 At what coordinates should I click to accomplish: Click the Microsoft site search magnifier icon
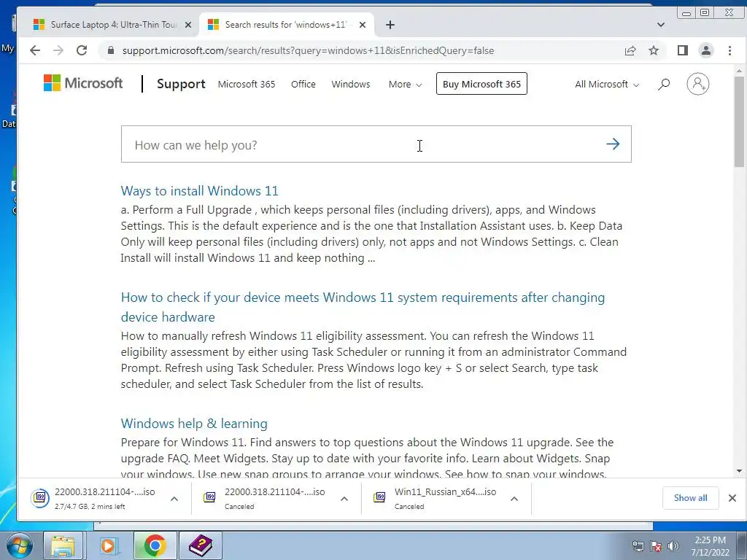664,85
